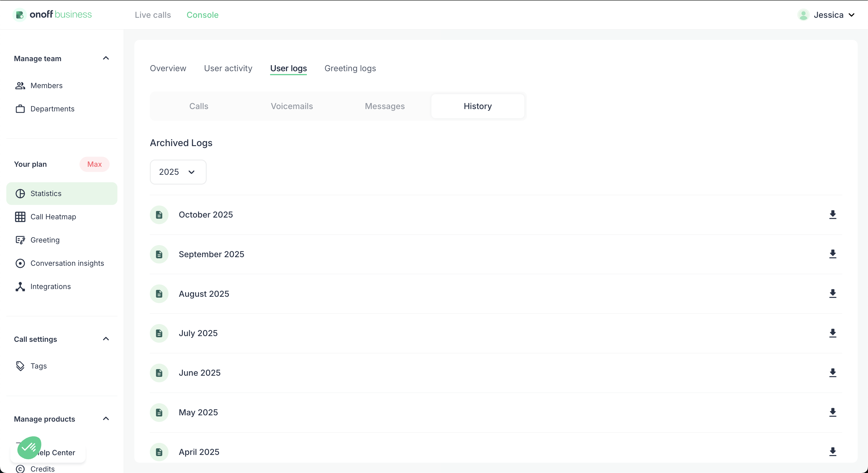The height and width of the screenshot is (473, 868).
Task: Collapse the Manage products section
Action: (106, 419)
